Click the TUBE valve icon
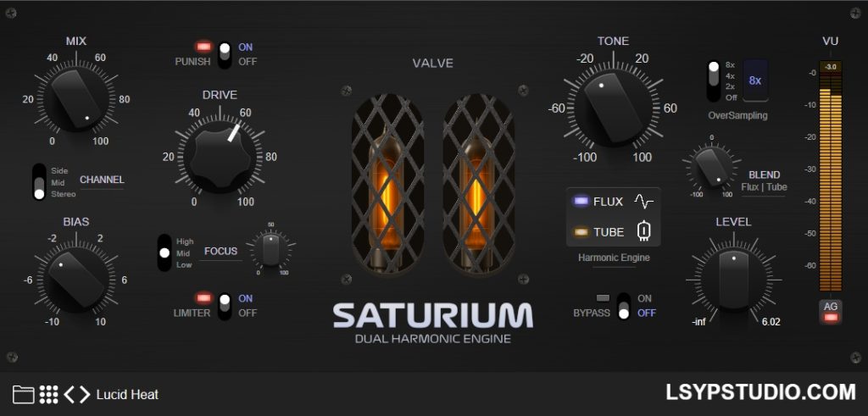This screenshot has width=868, height=416. 643,232
